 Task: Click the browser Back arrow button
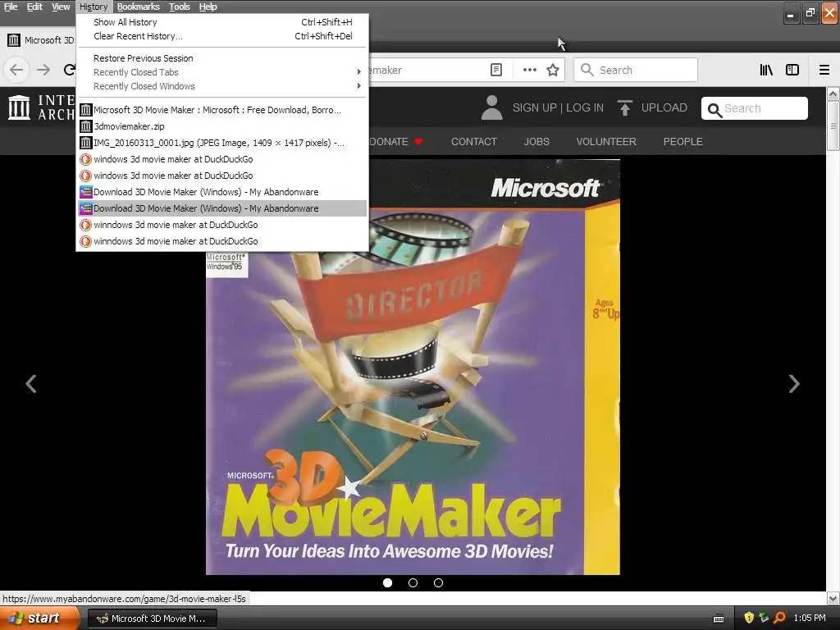(x=16, y=70)
